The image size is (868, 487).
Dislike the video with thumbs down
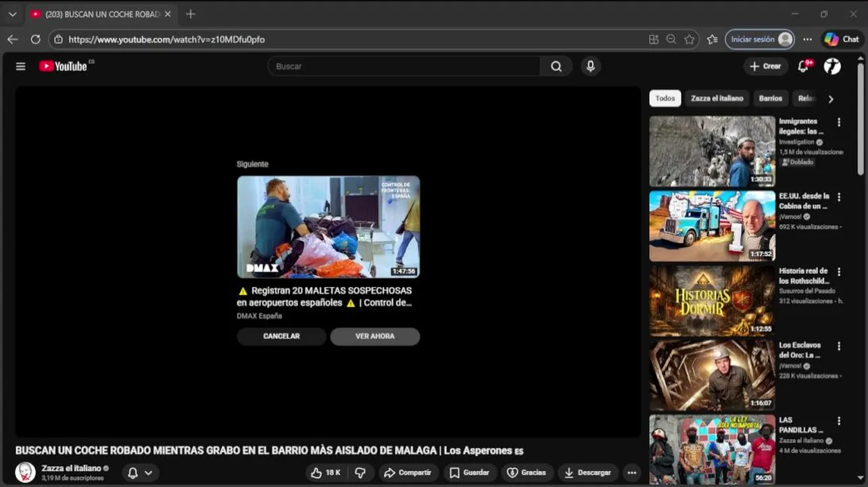[360, 473]
